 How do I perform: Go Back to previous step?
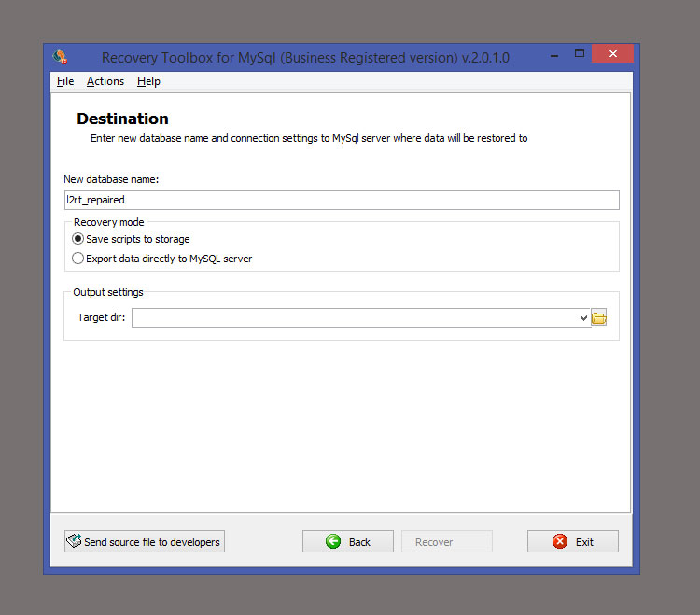[x=348, y=542]
